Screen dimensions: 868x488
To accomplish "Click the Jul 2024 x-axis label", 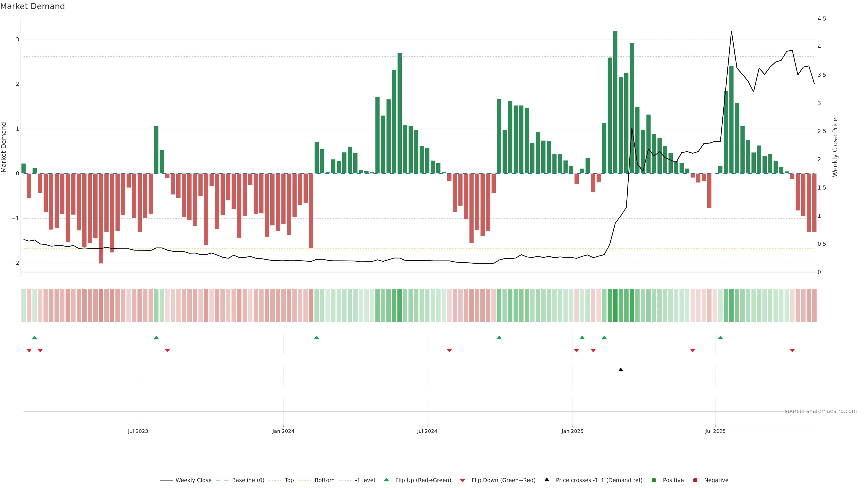I will point(427,431).
